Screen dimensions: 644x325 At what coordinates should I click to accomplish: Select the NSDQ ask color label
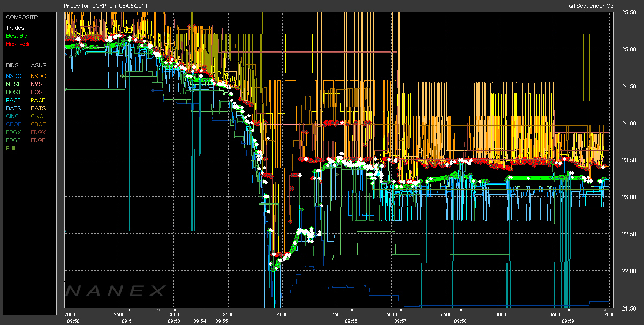coord(38,76)
